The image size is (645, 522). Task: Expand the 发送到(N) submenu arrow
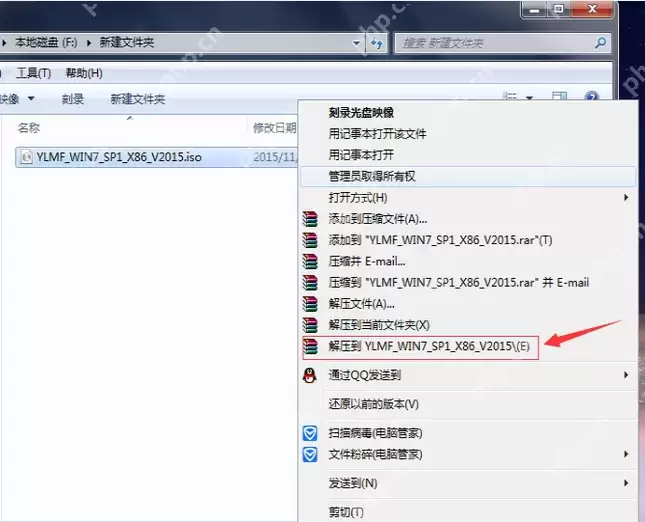[626, 483]
